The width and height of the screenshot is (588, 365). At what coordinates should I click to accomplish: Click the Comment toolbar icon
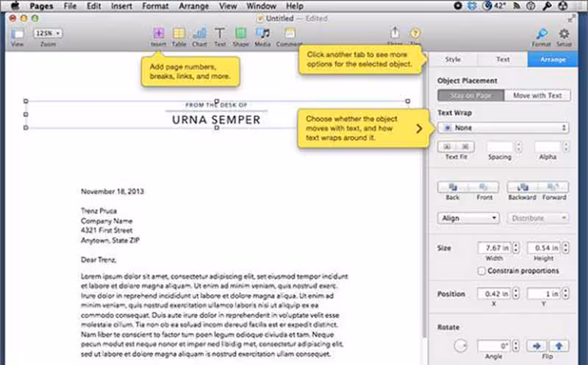click(290, 33)
